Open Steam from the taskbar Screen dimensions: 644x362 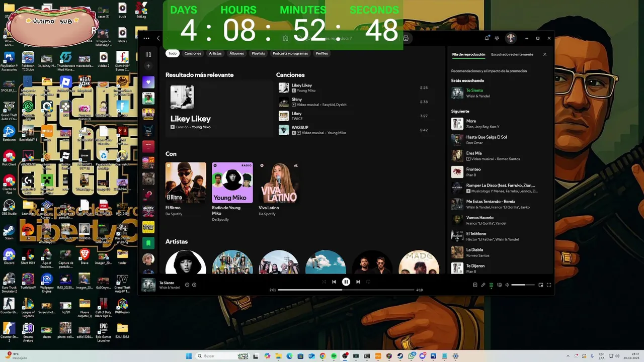point(400,356)
